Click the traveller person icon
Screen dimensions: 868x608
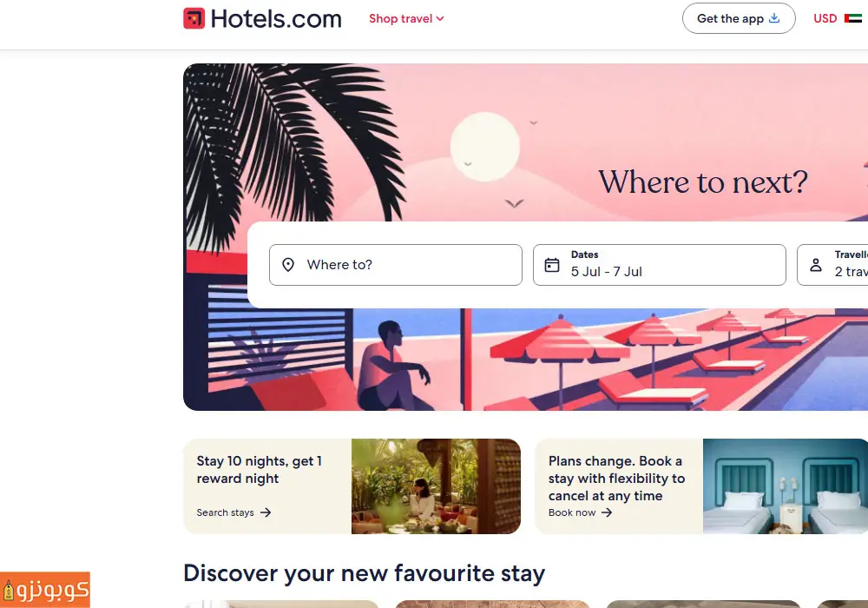click(x=816, y=265)
